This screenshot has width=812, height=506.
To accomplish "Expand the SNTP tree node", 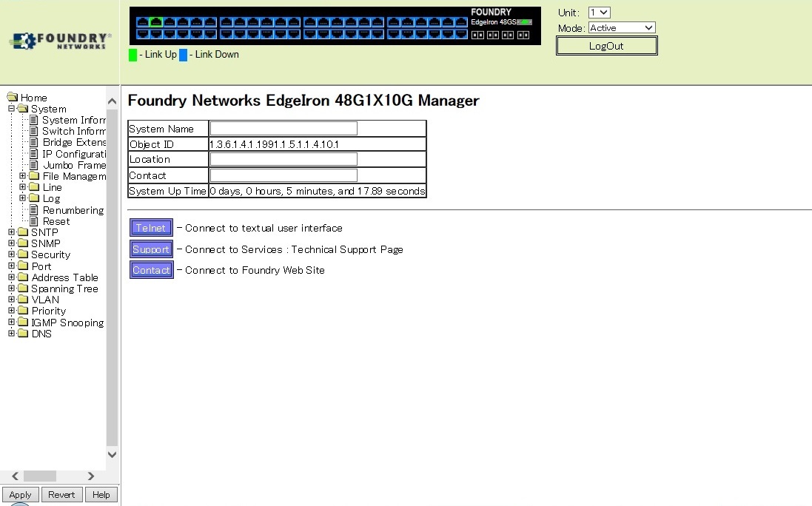I will [x=11, y=232].
